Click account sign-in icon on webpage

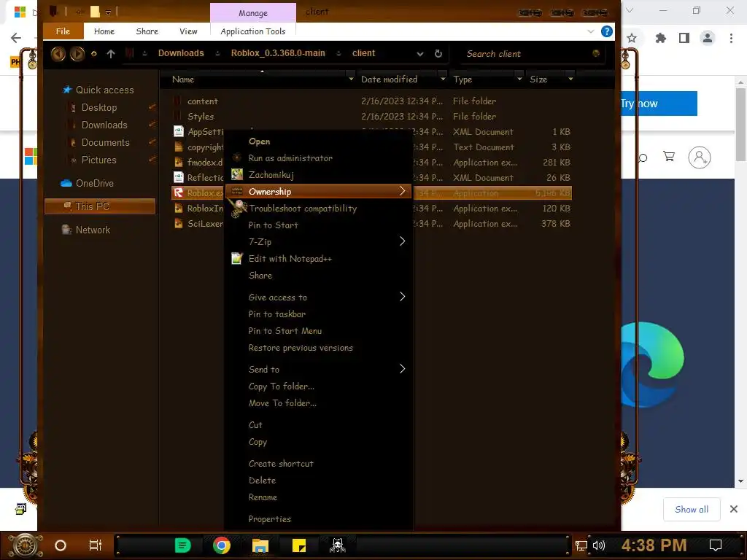700,157
